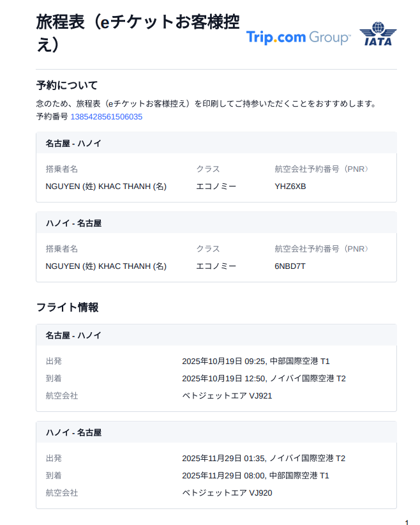Click the page number 1 footer

[407, 522]
